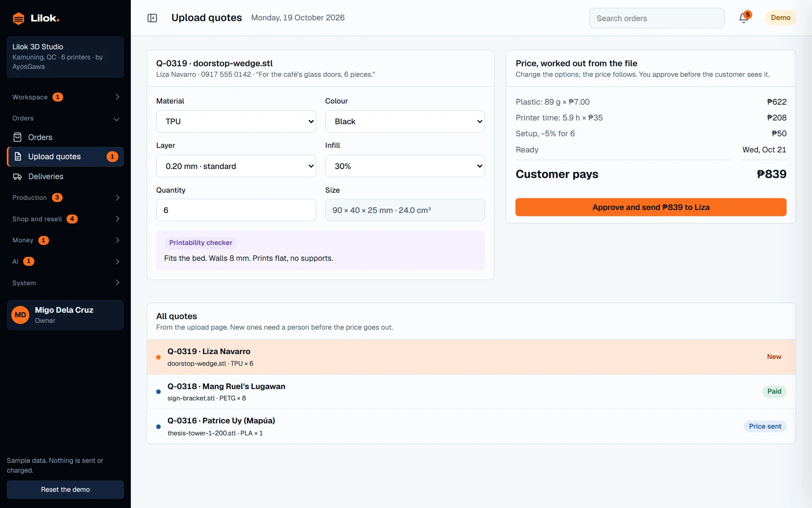Click the Search orders field
The width and height of the screenshot is (812, 508).
657,18
